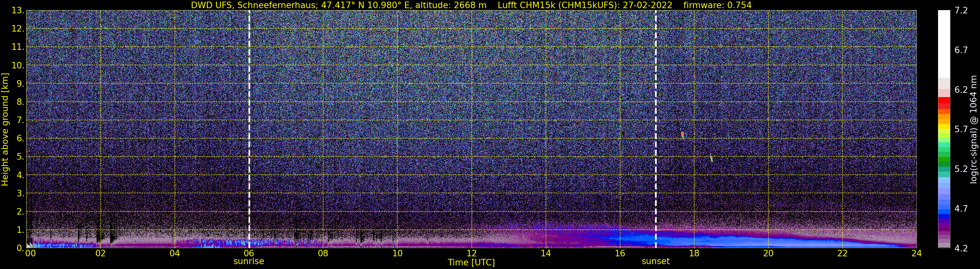Screen dimensions: 980x269
Task: Click the time axis tick '04'
Action: (175, 254)
